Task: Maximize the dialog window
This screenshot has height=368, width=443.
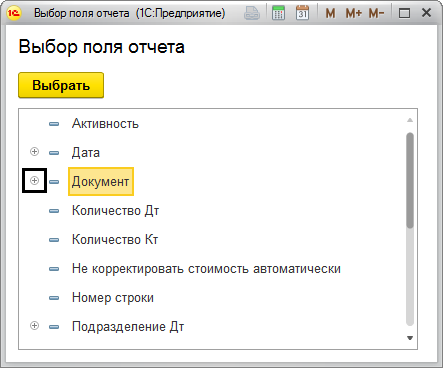Action: [x=404, y=13]
